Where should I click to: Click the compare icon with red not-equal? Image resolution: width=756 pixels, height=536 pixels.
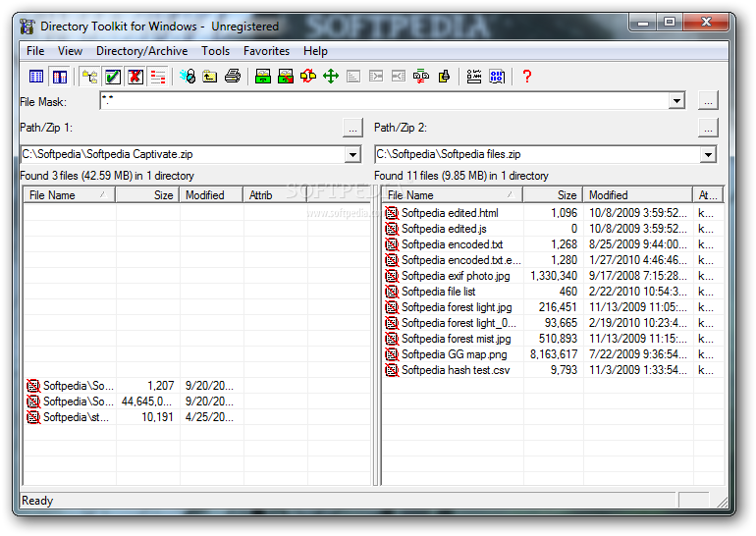[421, 77]
